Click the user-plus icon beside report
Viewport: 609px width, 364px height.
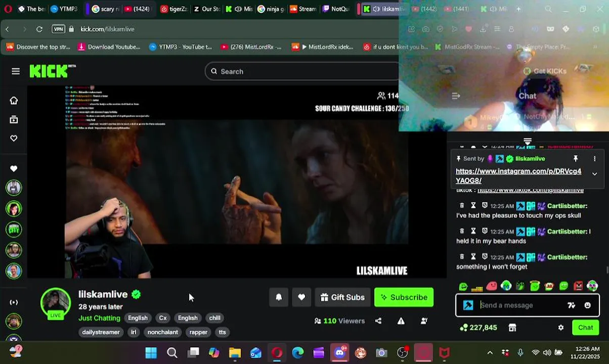click(424, 321)
